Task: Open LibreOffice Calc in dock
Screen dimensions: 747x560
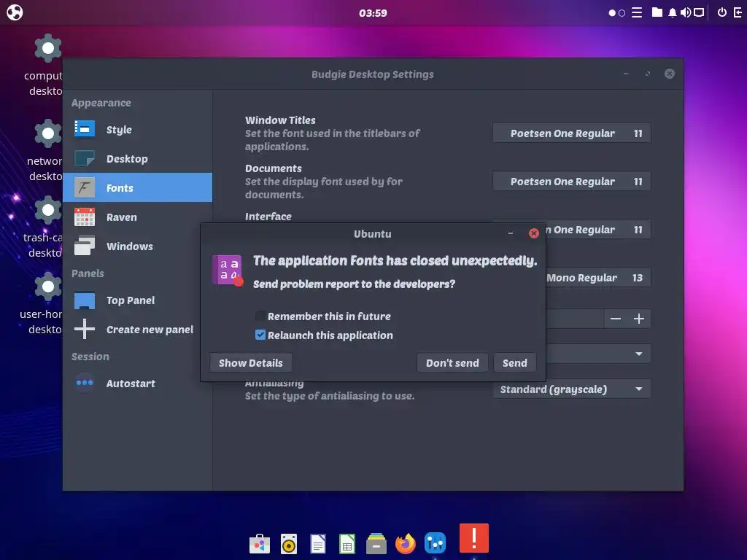Action: (x=347, y=544)
